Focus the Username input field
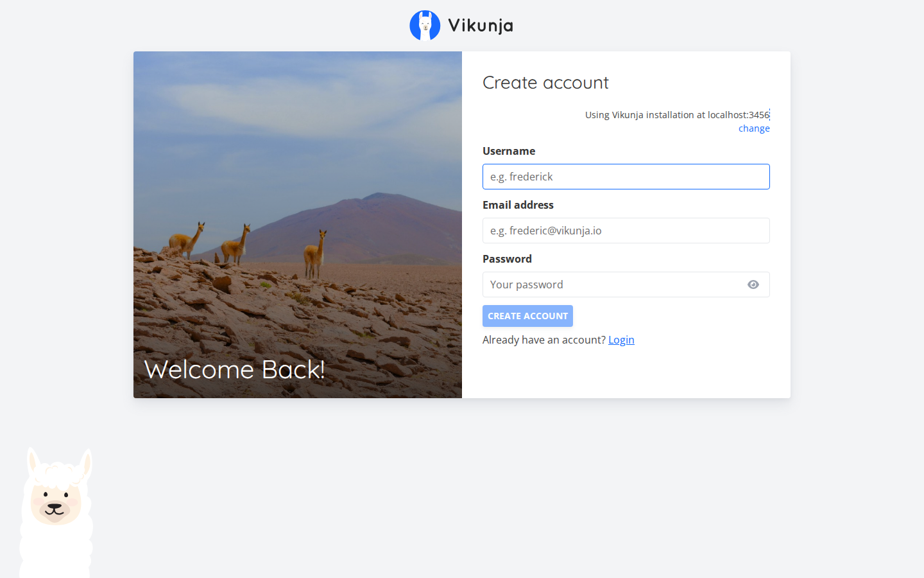Screen dimensions: 924x578 click(x=626, y=177)
